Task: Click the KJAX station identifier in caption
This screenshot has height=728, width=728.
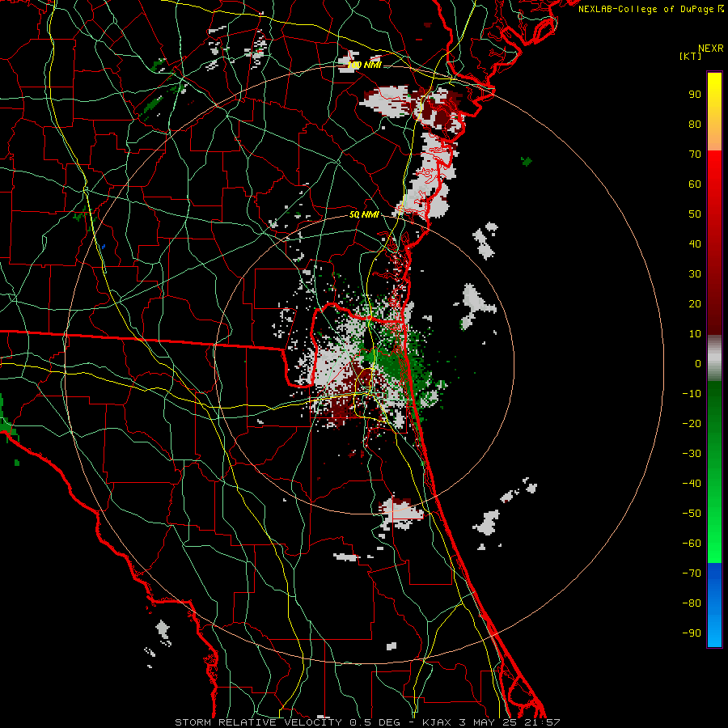Action: 438,722
